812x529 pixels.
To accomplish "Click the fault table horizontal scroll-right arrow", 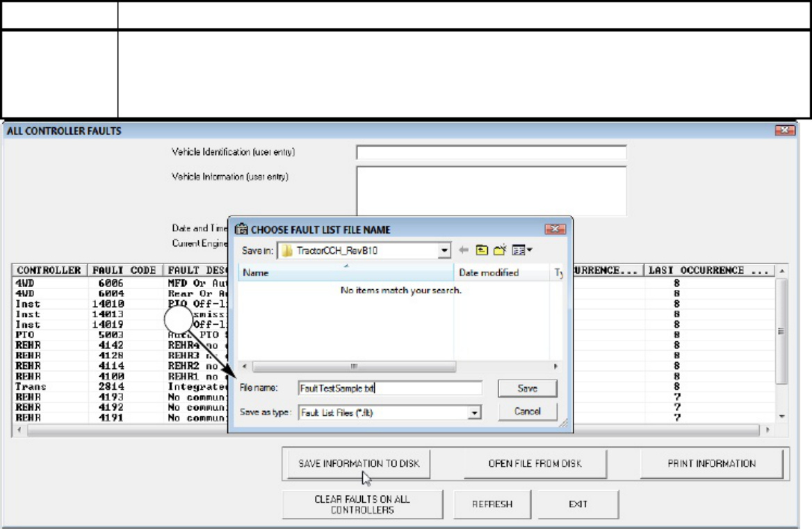I will pos(768,430).
